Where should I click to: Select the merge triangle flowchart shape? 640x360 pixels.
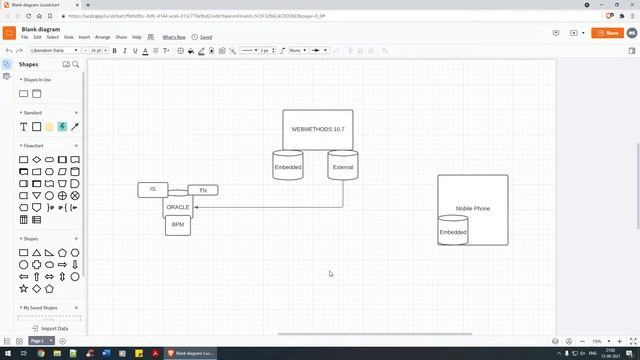coord(37,196)
